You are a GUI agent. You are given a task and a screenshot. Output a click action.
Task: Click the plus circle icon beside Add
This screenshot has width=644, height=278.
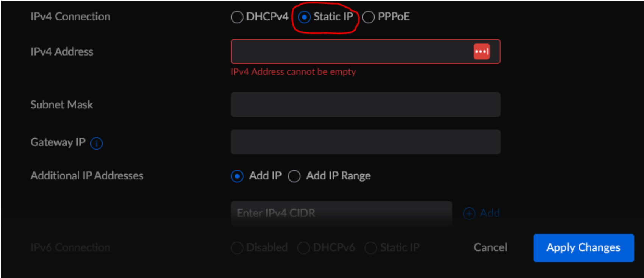coord(469,213)
